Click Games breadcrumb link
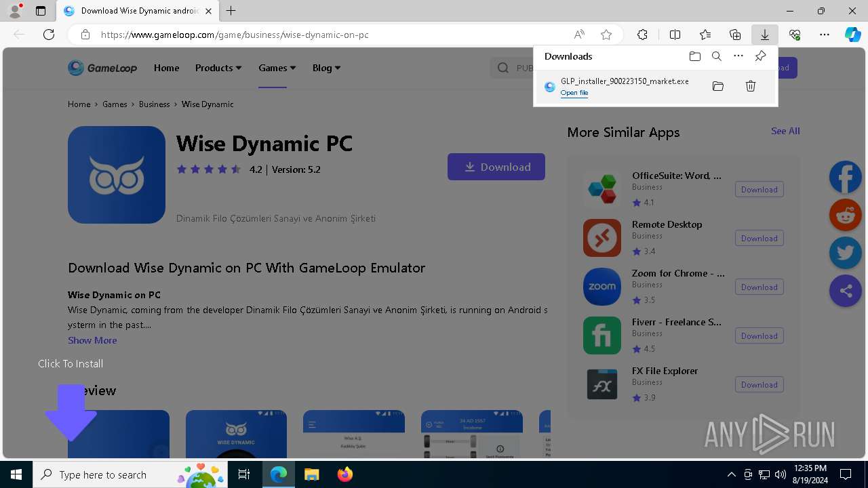 click(115, 104)
